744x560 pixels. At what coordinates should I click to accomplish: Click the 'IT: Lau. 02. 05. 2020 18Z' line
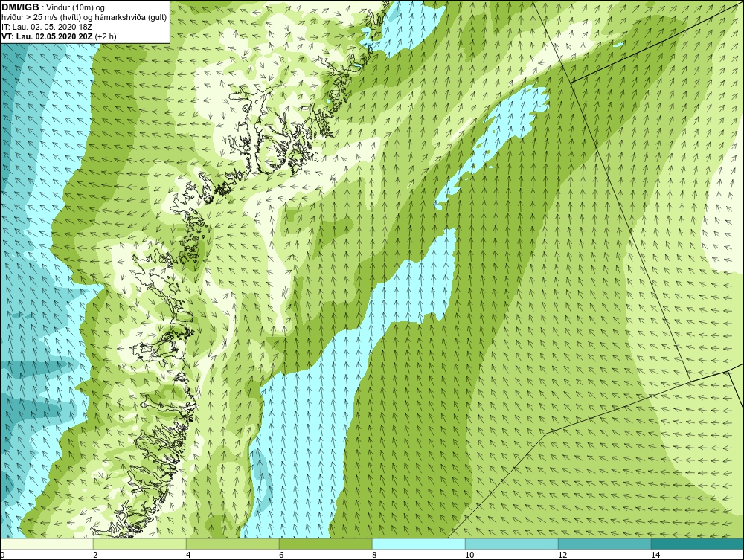pos(46,27)
